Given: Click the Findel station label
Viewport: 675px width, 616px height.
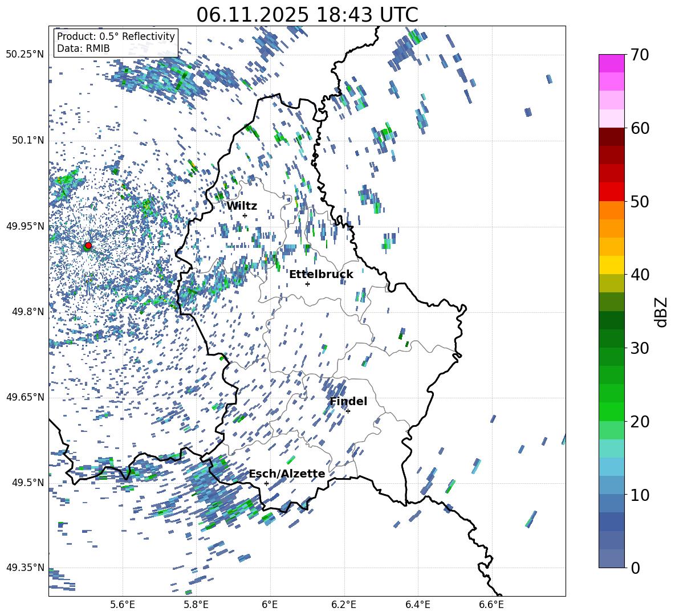Looking at the screenshot, I should pos(348,401).
